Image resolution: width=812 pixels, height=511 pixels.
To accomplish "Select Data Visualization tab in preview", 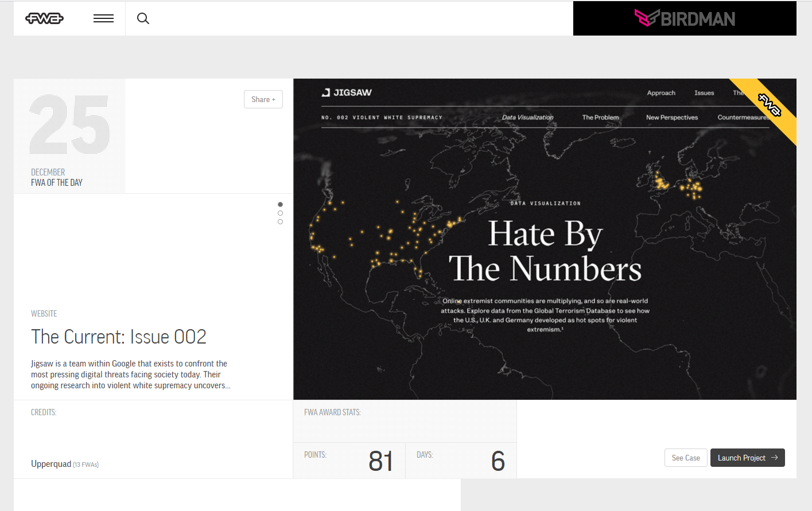I will click(527, 117).
